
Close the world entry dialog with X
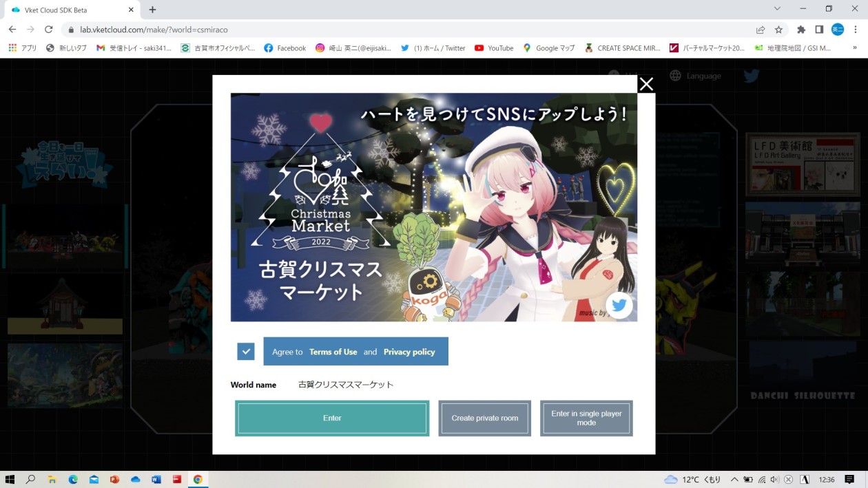coord(645,84)
